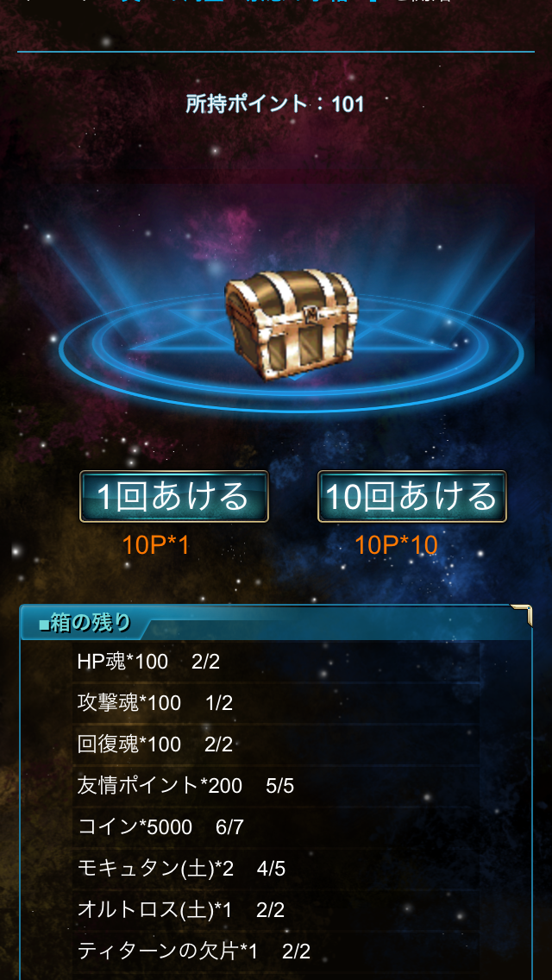Select the コイン*5000 list entry
The width and height of the screenshot is (552, 980).
(276, 826)
